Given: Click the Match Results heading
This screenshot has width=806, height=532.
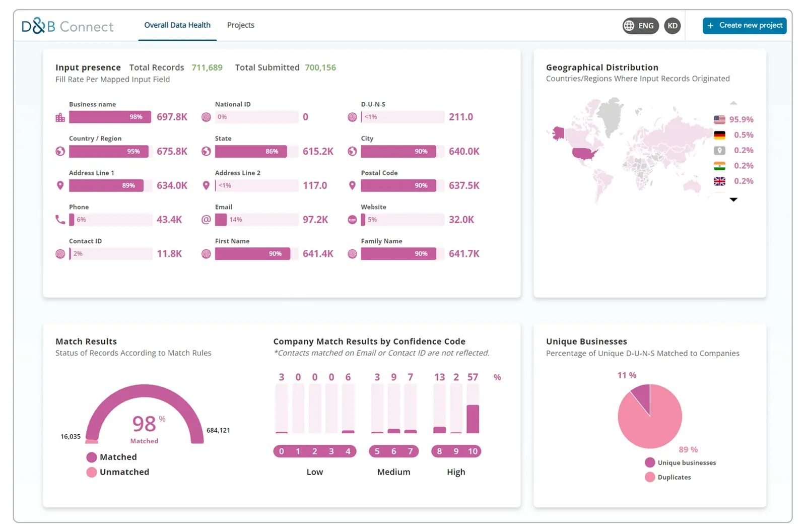Looking at the screenshot, I should (86, 342).
